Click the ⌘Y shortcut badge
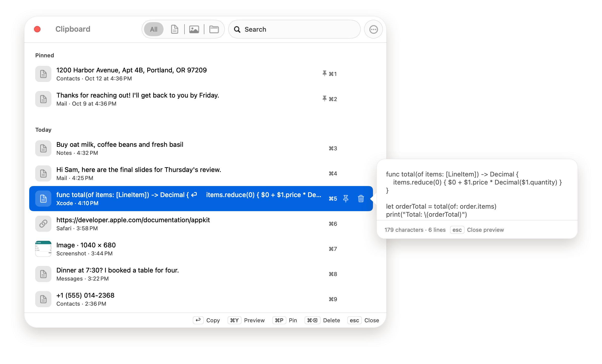This screenshot has height=364, width=602. pyautogui.click(x=234, y=320)
